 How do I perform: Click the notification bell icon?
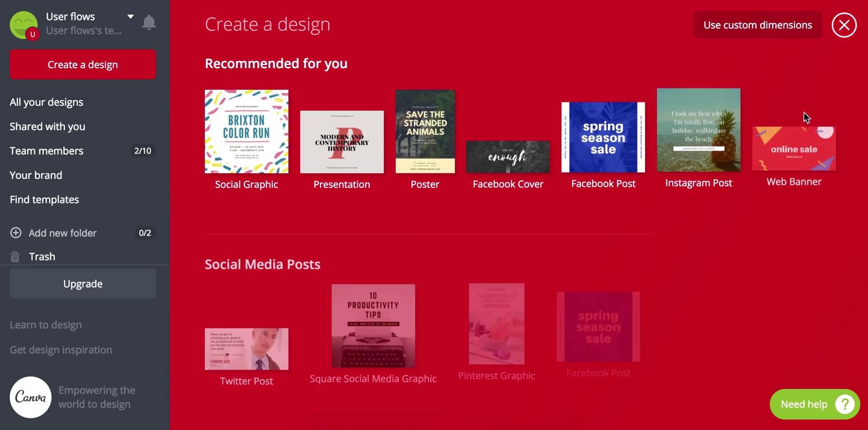149,22
